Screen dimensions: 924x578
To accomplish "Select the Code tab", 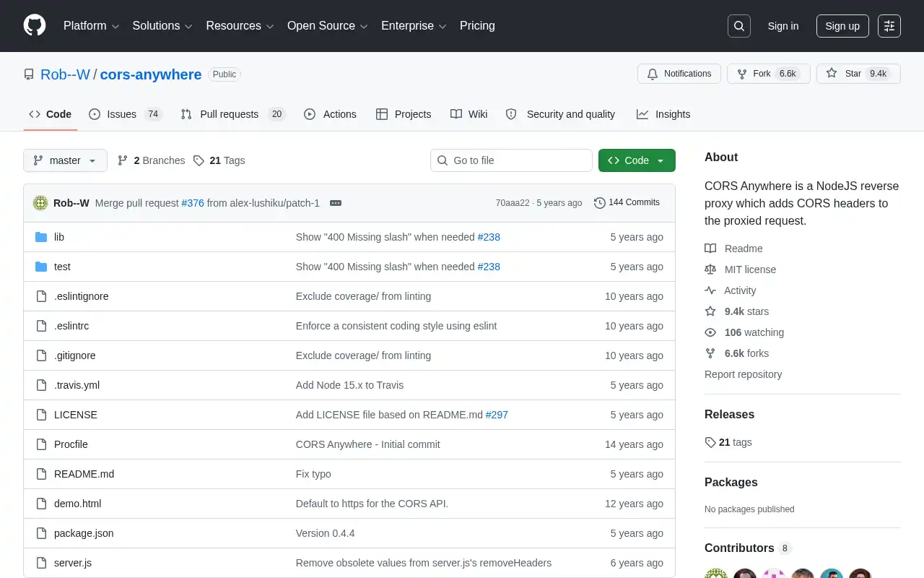I will 51,114.
